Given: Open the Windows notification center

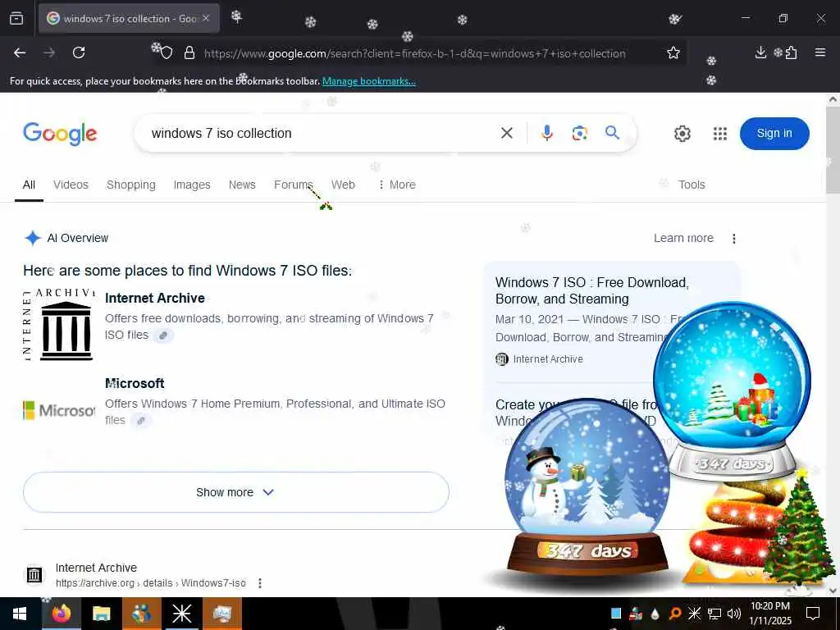Looking at the screenshot, I should pyautogui.click(x=813, y=614).
